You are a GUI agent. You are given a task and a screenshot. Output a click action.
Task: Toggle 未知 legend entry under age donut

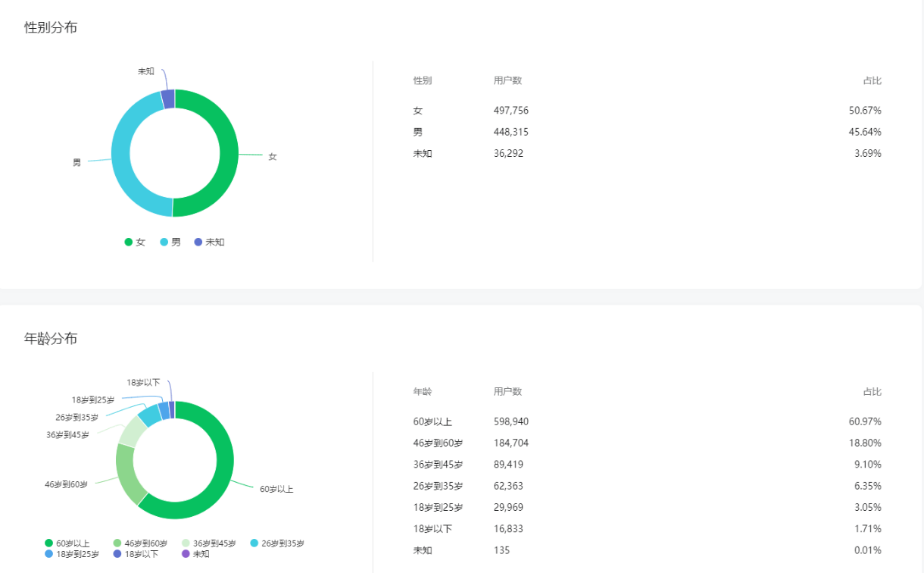(195, 554)
